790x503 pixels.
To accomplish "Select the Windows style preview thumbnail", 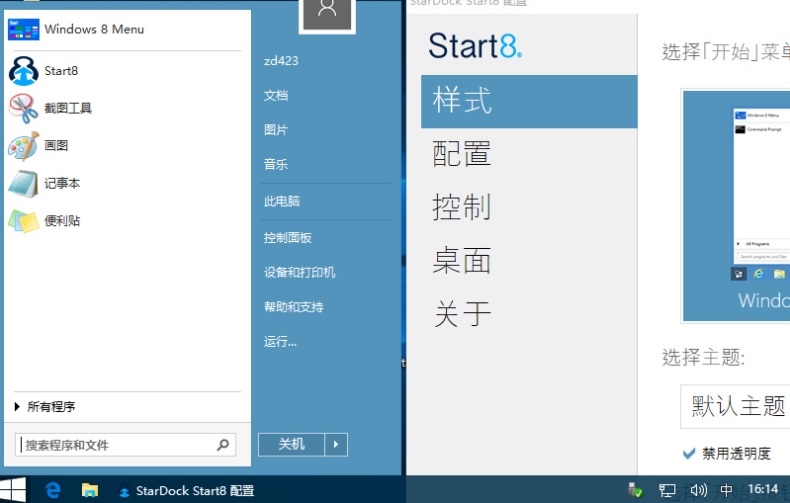I will (736, 206).
